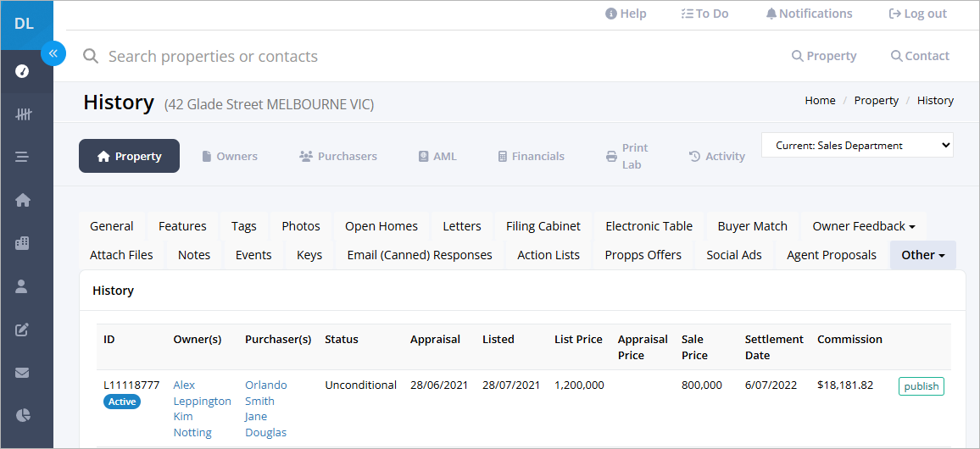This screenshot has height=449, width=980.
Task: Open the envelope mail sidebar icon
Action: (x=23, y=372)
